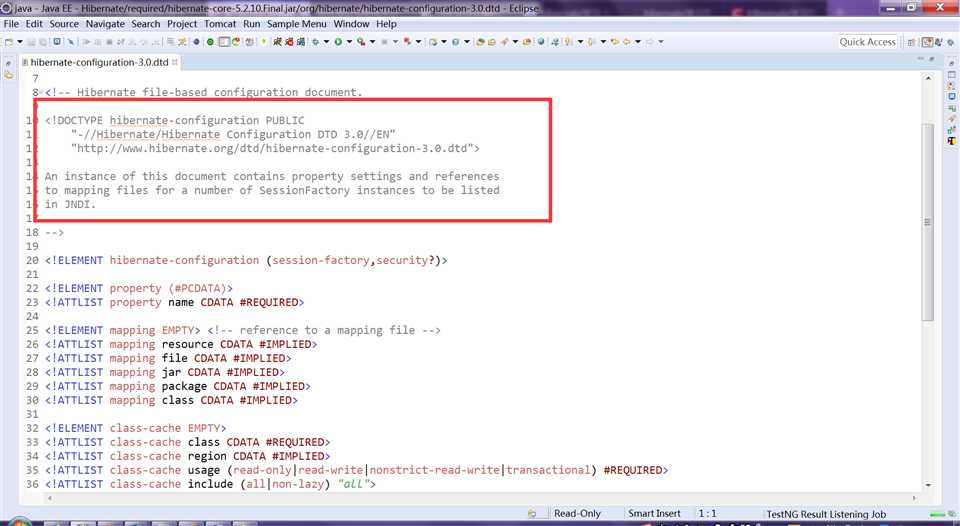
Task: Select the hibernate-configuration-3.0.dtd editor tab
Action: (99, 62)
